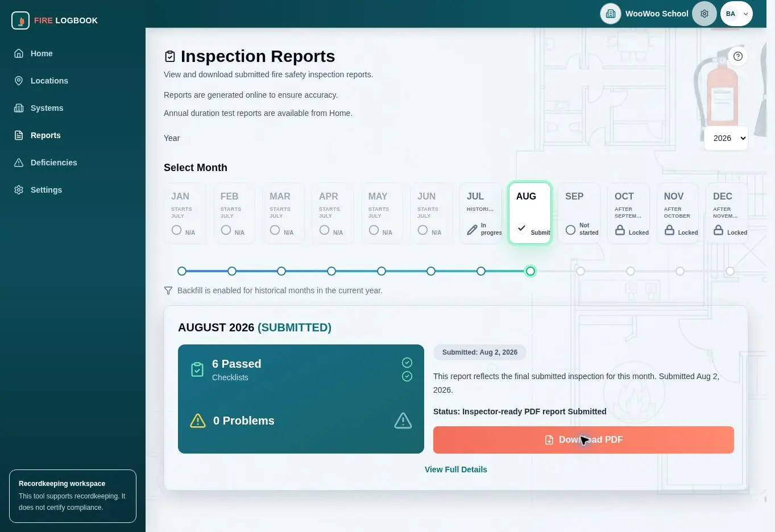The image size is (775, 532).
Task: Click the lock icon on OCT card
Action: (620, 230)
